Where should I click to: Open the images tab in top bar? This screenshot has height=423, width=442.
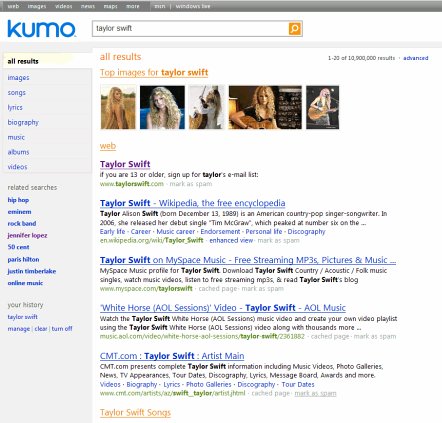click(x=37, y=6)
